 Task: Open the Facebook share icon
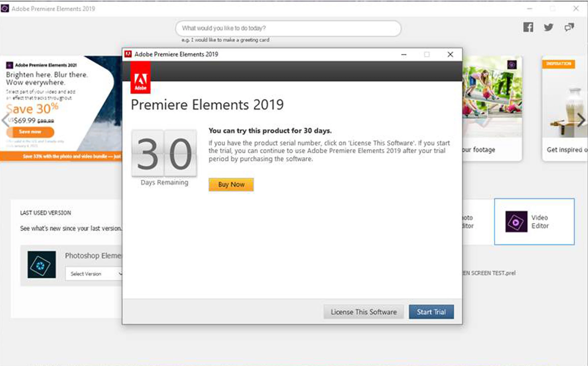(x=528, y=27)
